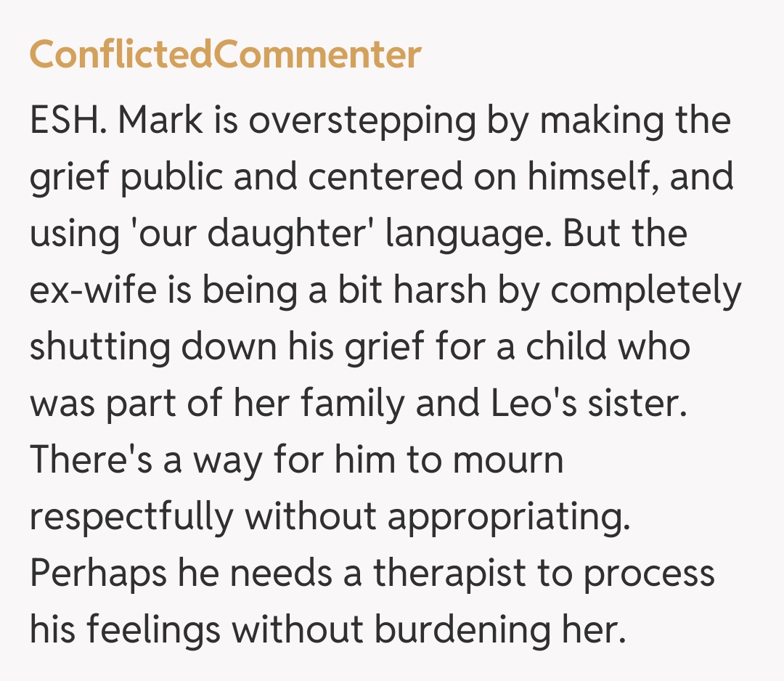Open the ConflictedCommenter user profile
The width and height of the screenshot is (784, 681).
pyautogui.click(x=225, y=54)
